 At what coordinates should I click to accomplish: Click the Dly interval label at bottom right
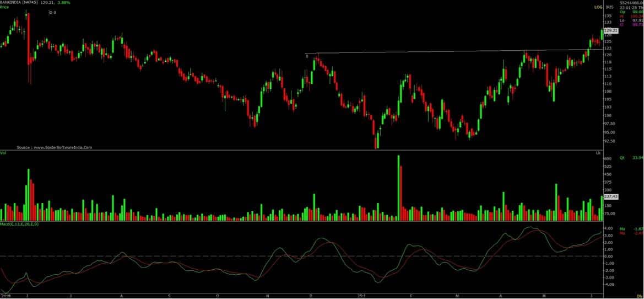coord(639,296)
